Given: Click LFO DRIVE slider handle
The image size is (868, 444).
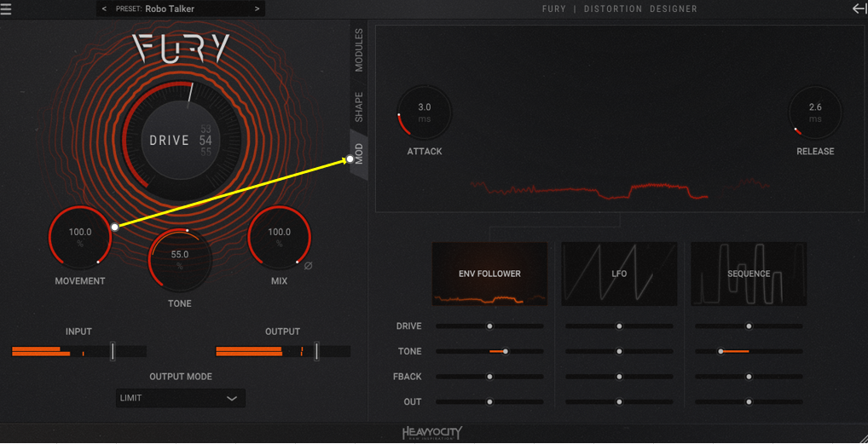Looking at the screenshot, I should [x=619, y=326].
